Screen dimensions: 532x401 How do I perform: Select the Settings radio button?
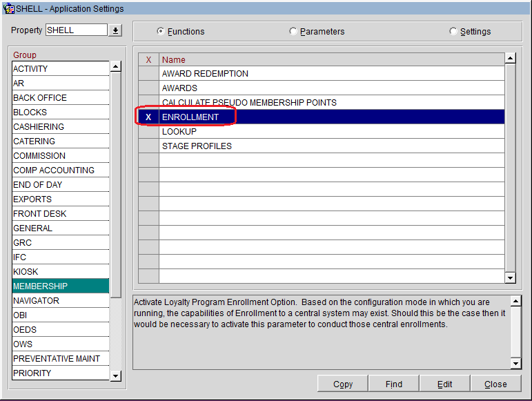click(x=453, y=32)
